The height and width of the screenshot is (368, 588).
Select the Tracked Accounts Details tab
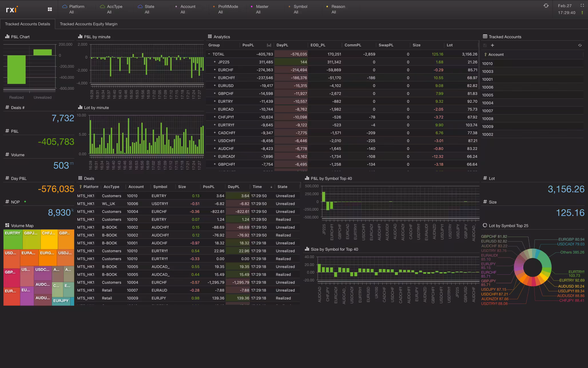[x=27, y=24]
